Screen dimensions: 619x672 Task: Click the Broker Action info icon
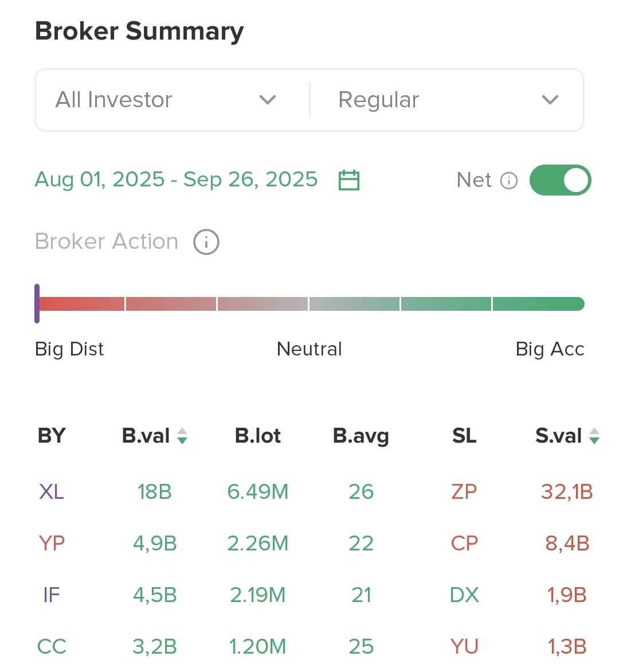(x=206, y=242)
